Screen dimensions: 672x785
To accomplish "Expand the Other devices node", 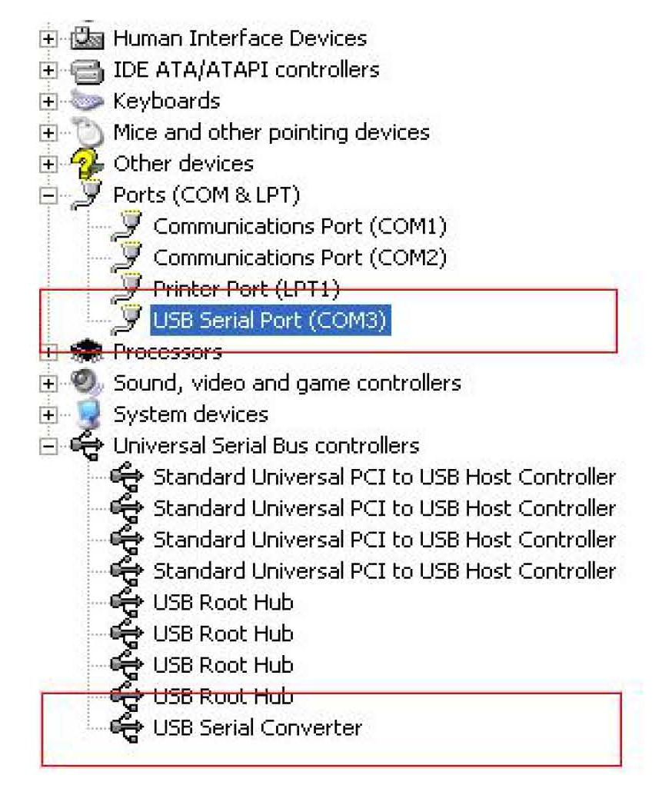I will (x=48, y=165).
